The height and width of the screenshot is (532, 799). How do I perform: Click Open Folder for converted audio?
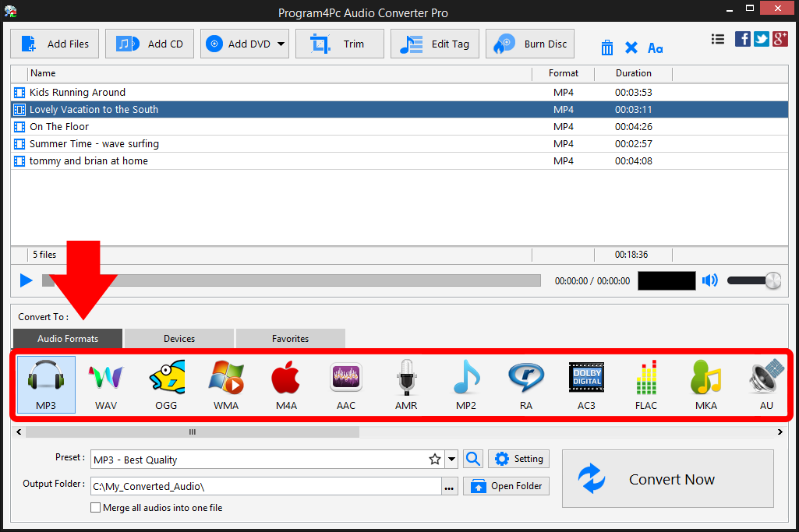506,485
